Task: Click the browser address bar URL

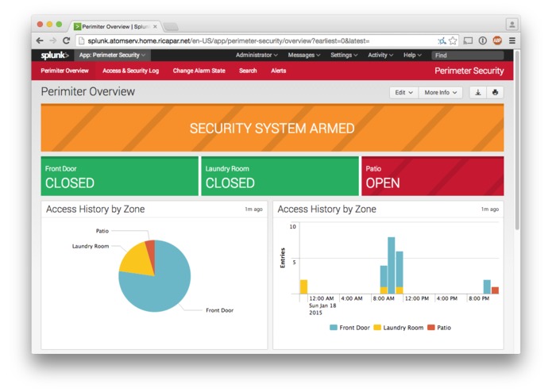Action: pos(229,41)
